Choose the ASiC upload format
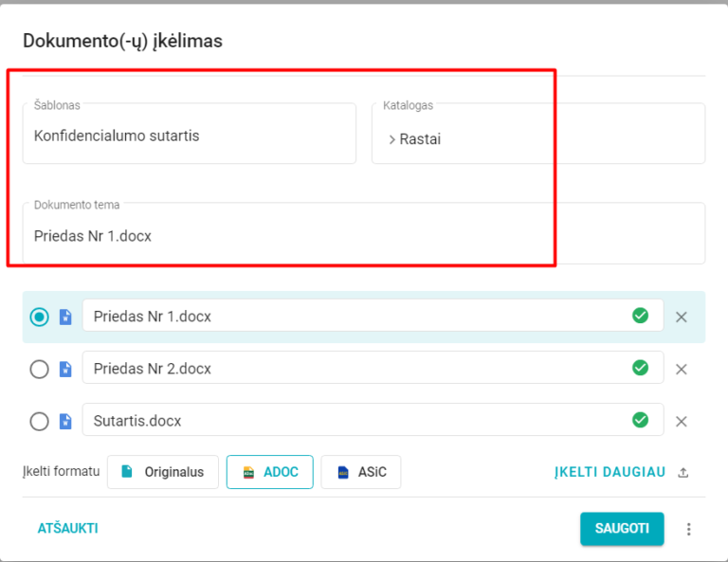This screenshot has width=728, height=562. (361, 472)
